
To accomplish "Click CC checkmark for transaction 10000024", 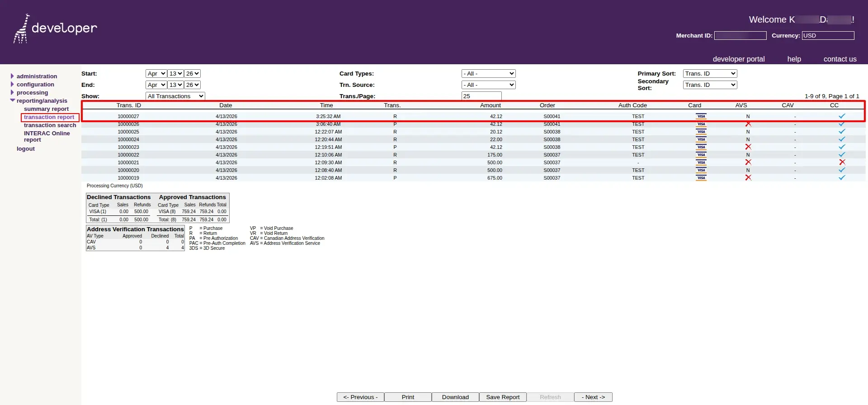I will coord(842,139).
